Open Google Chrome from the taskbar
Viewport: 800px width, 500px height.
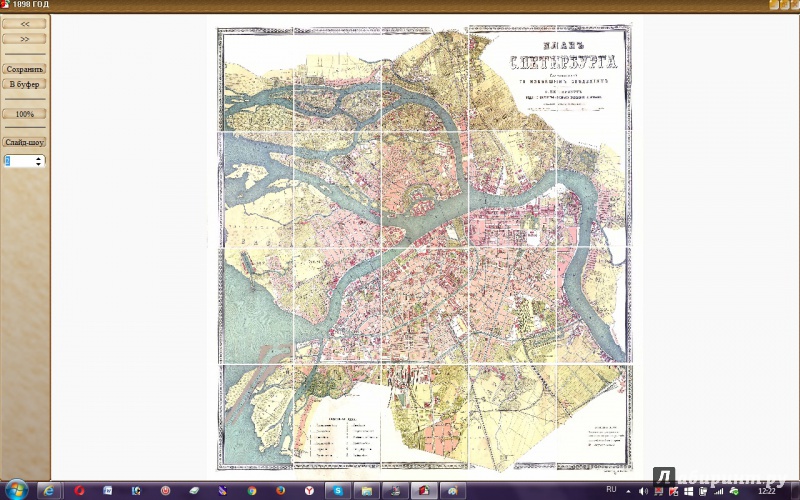(x=252, y=491)
